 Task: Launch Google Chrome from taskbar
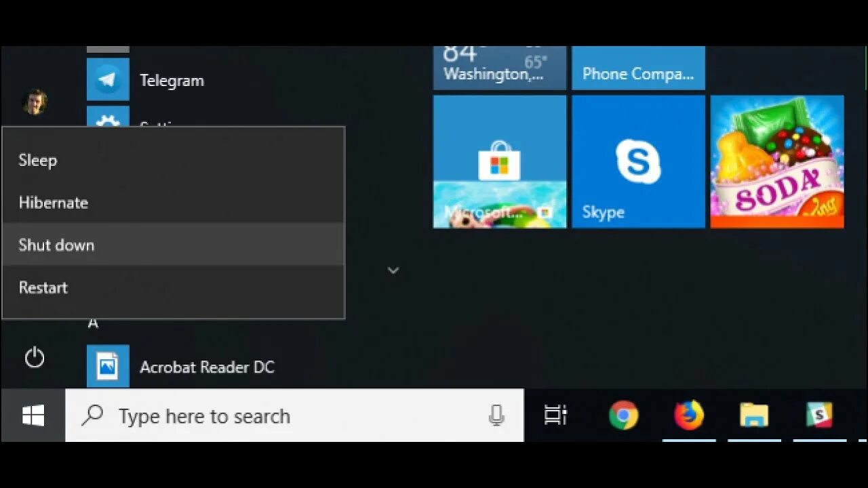click(623, 415)
